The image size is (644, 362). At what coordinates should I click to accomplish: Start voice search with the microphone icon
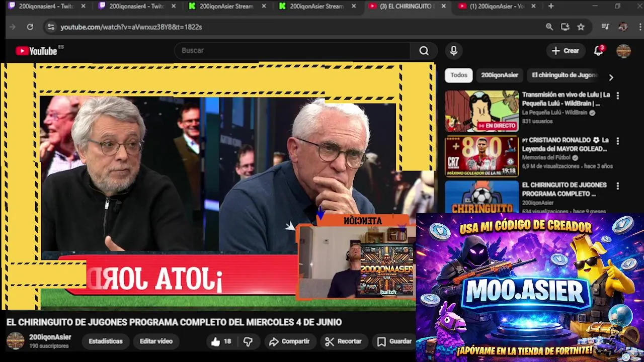(454, 51)
